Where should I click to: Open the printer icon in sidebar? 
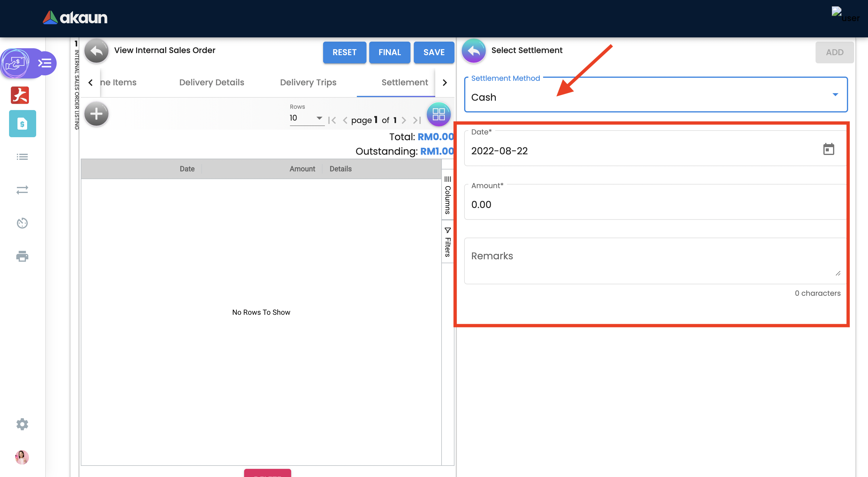click(22, 256)
